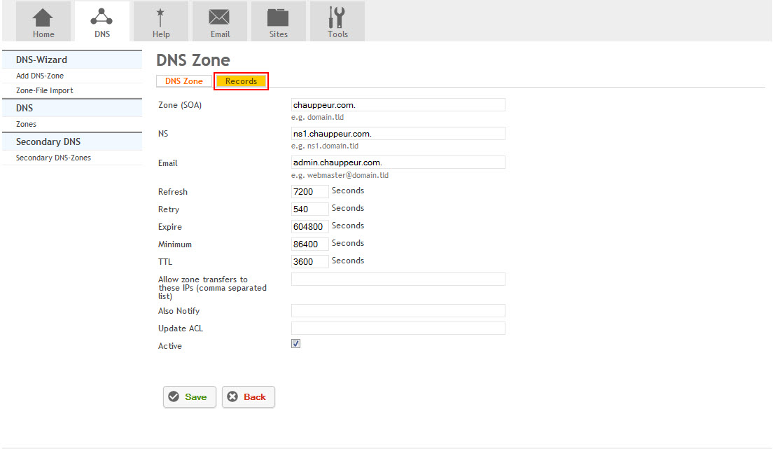Image resolution: width=775 pixels, height=449 pixels.
Task: Click the Expire seconds field
Action: pos(309,226)
